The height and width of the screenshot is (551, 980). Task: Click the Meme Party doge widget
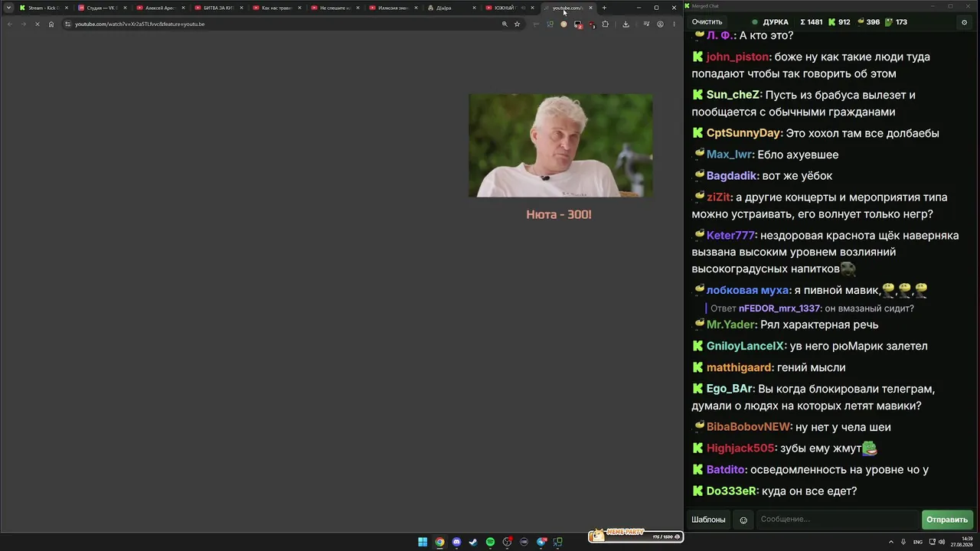pos(634,535)
